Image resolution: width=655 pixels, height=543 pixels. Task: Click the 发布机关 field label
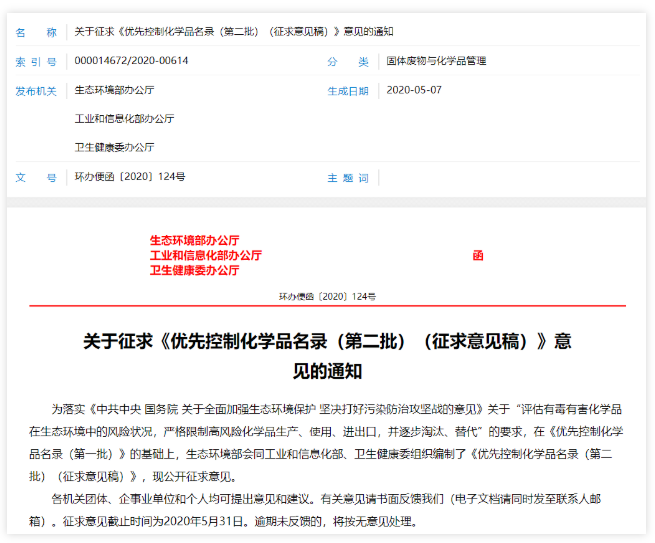click(36, 90)
